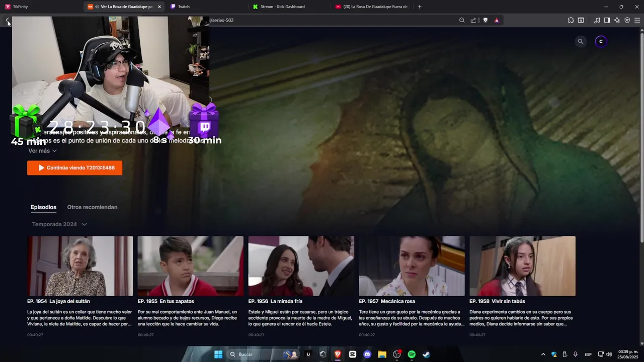
Task: Open the browser extensions puzzle icon
Action: (571, 20)
